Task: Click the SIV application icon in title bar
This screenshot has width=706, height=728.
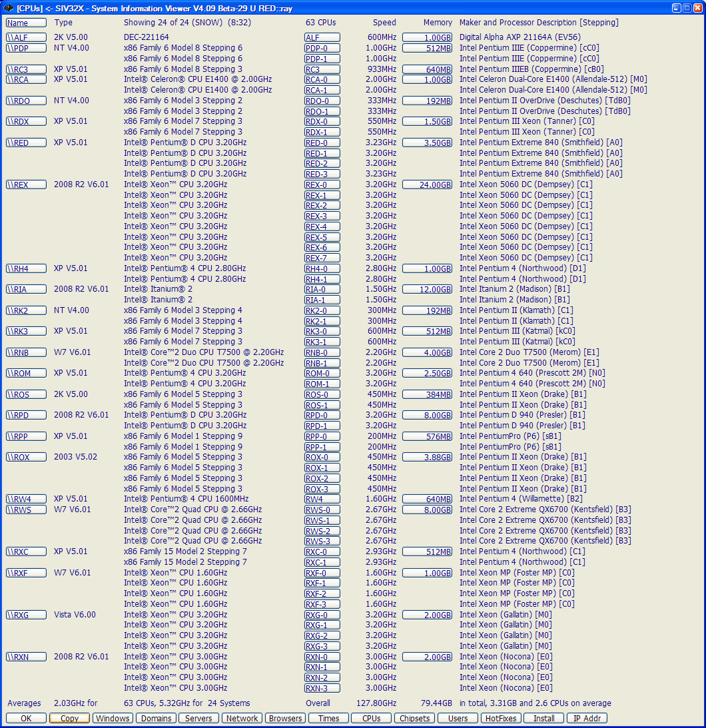Action: [x=9, y=8]
